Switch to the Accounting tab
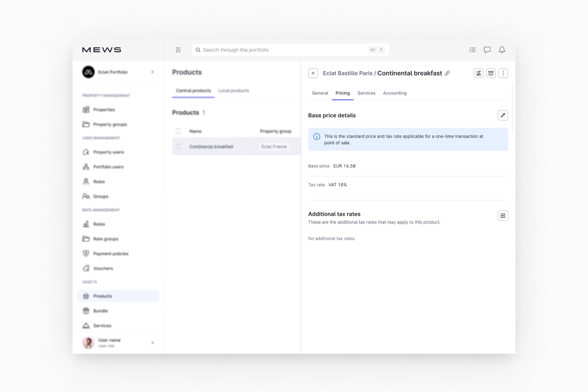The image size is (588, 392). point(394,93)
